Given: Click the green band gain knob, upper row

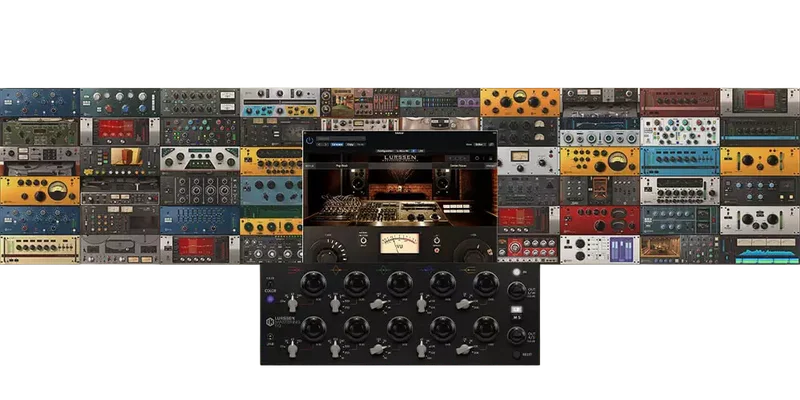Looking at the screenshot, I should (x=400, y=283).
